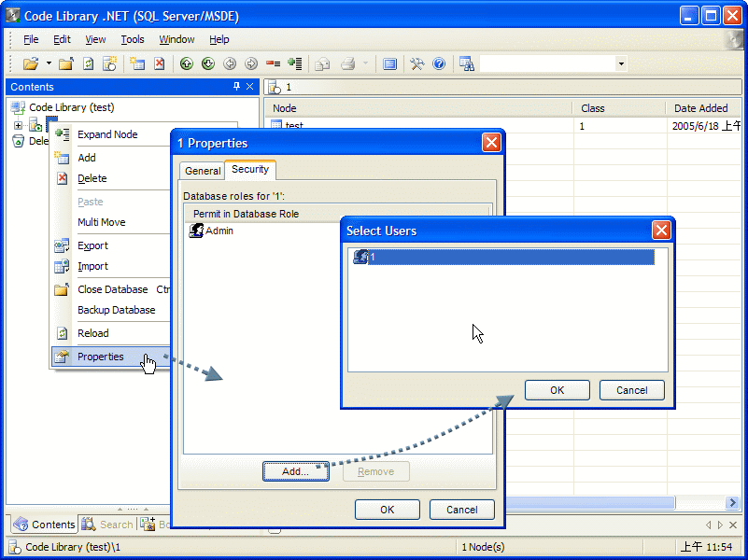748x560 pixels.
Task: Click the user icon in Select Users list
Action: (360, 257)
